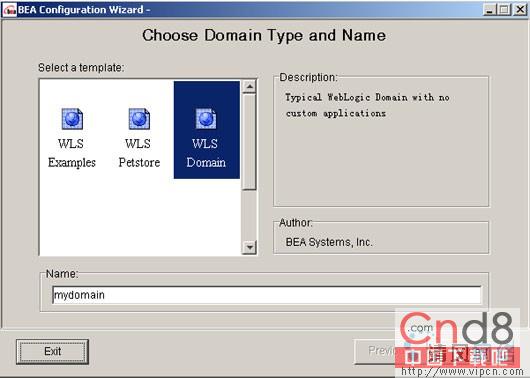Click the scrollbar track below the thumb
This screenshot has width=530, height=378.
click(249, 215)
